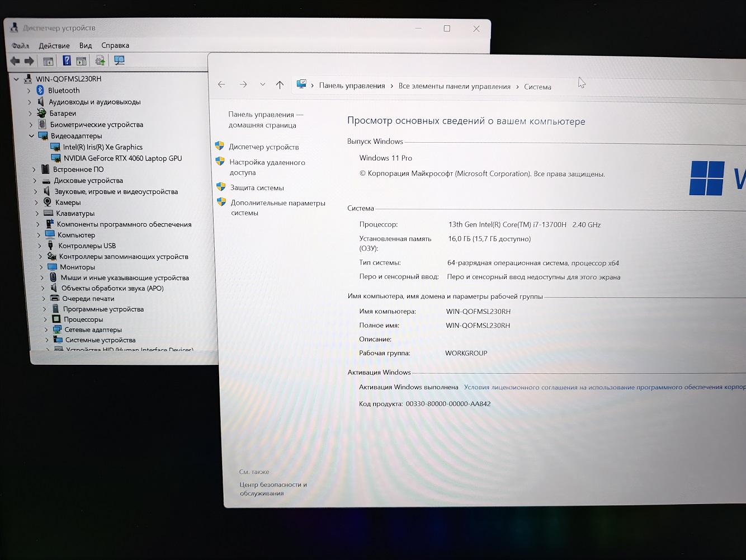The image size is (746, 560).
Task: Click the 16,0 ГБ installed memory value
Action: 489,239
